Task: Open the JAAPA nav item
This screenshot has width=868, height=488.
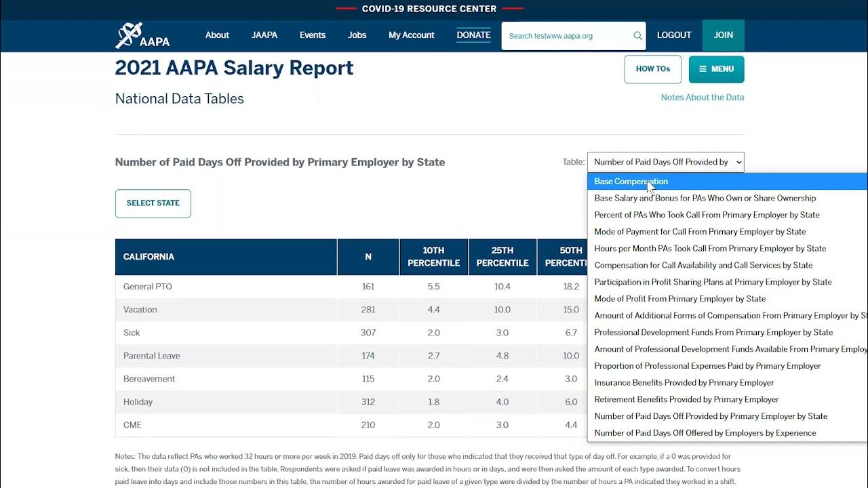Action: 264,35
